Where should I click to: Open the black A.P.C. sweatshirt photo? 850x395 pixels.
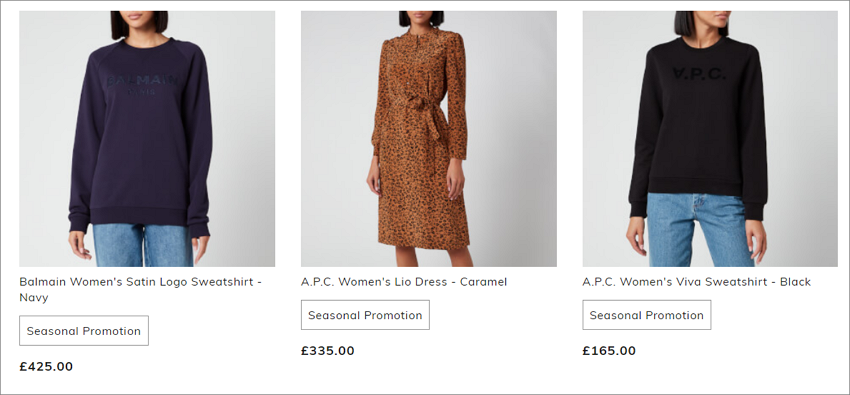point(710,139)
